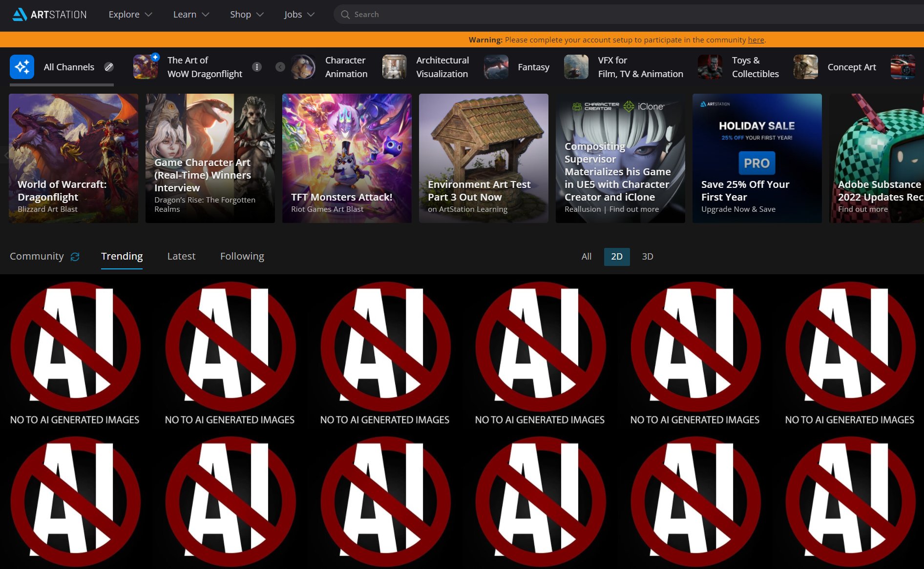The height and width of the screenshot is (569, 924).
Task: Click the 'here' account setup link
Action: click(756, 40)
